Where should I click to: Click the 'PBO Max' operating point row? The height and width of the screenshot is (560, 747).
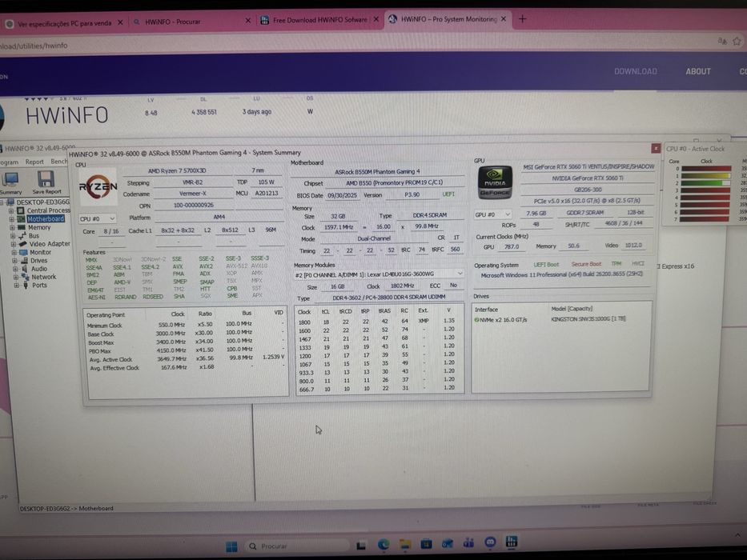(186, 350)
